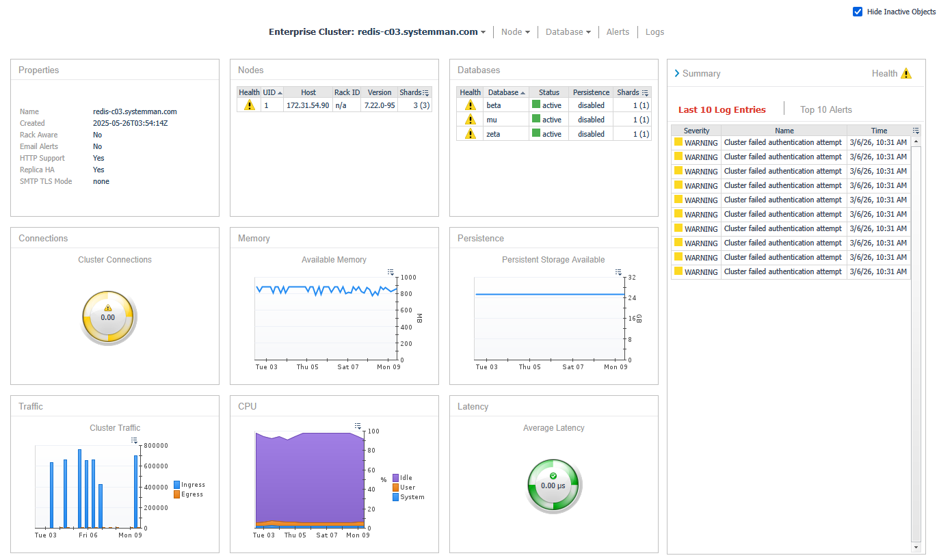Click the Cluster Connections gauge
The image size is (939, 560).
(108, 317)
